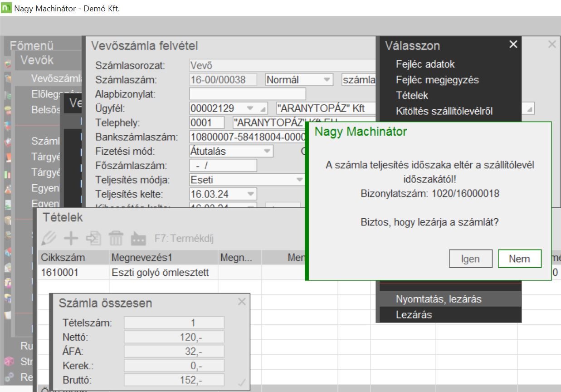Image resolution: width=561 pixels, height=392 pixels.
Task: Select the Nyomtatás, lezárás menu option
Action: point(438,299)
